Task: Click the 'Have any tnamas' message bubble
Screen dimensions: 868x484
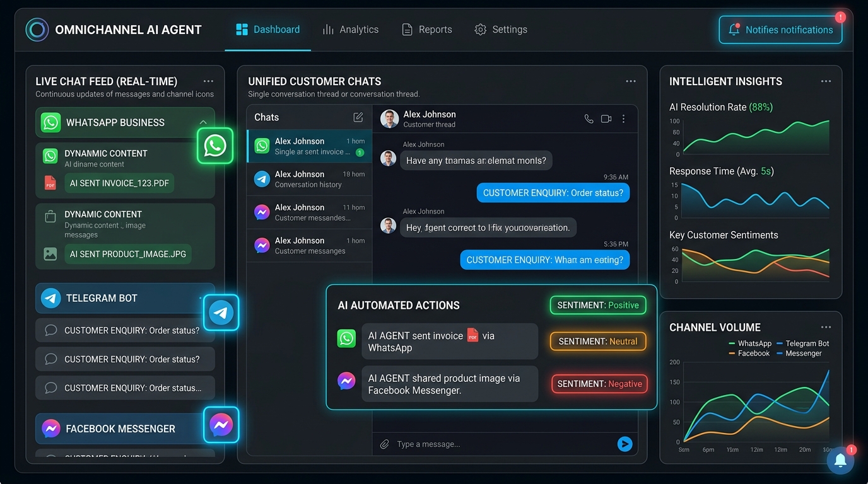Action: pyautogui.click(x=476, y=161)
